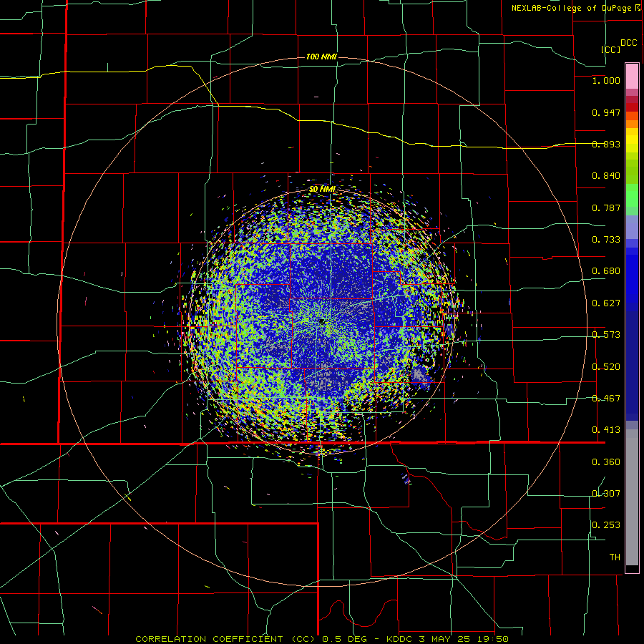The height and width of the screenshot is (644, 644).
Task: Click the TH threshold label on the scale
Action: [x=615, y=557]
